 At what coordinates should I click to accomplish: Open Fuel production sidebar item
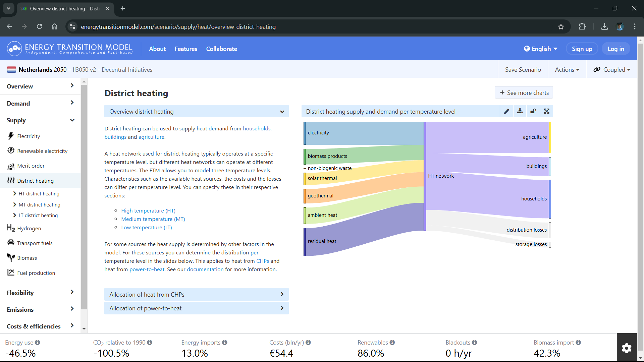(x=36, y=273)
